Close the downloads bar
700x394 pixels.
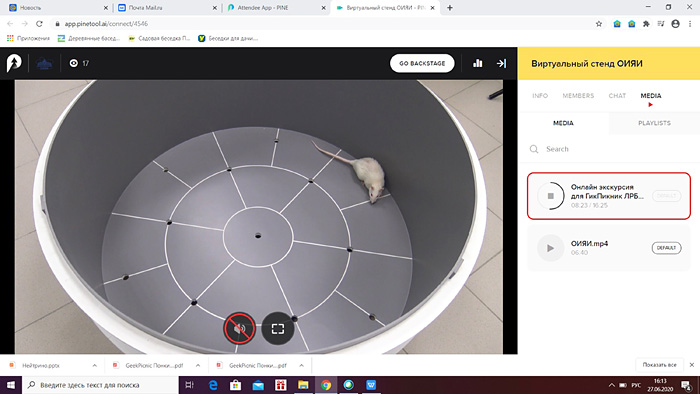tap(692, 365)
